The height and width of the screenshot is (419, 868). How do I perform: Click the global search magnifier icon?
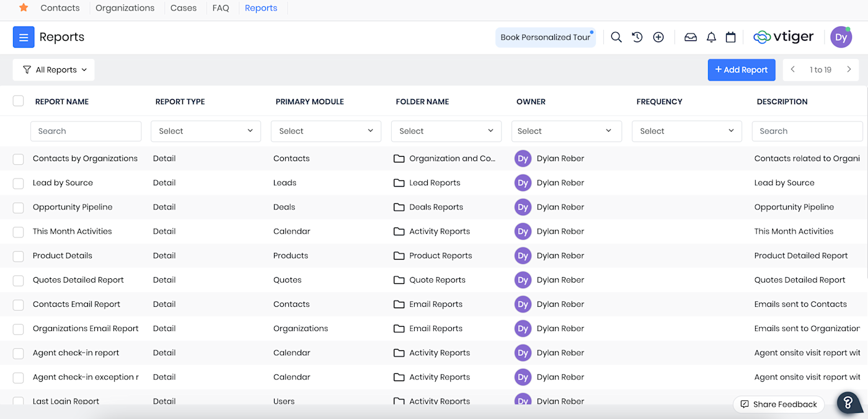pyautogui.click(x=616, y=37)
